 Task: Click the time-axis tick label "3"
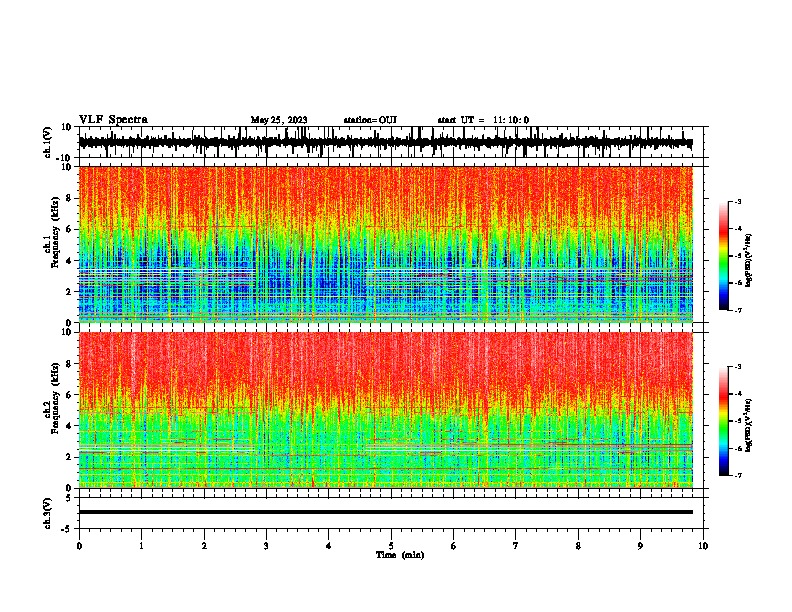266,546
